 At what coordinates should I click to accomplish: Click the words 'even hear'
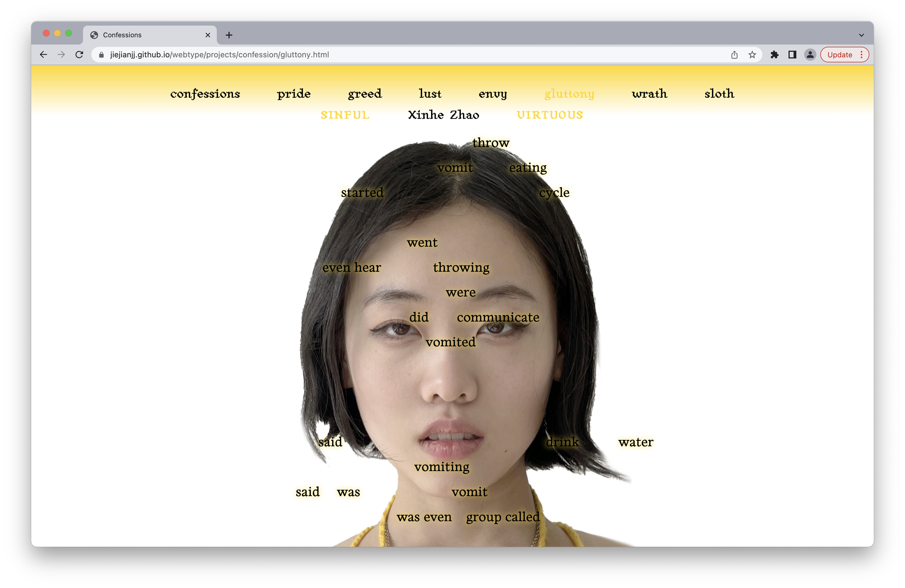[x=351, y=267]
